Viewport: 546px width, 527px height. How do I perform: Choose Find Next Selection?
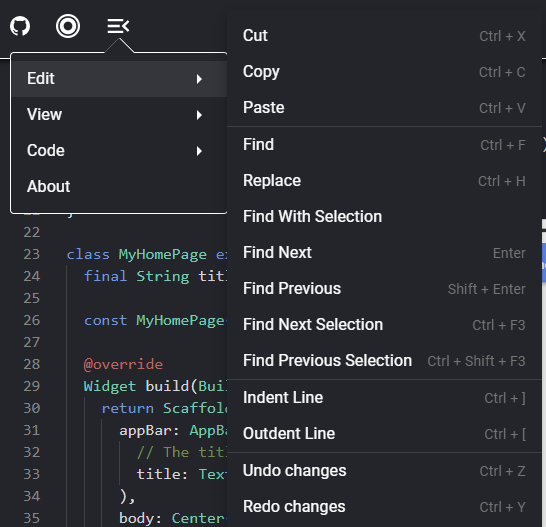coord(384,325)
